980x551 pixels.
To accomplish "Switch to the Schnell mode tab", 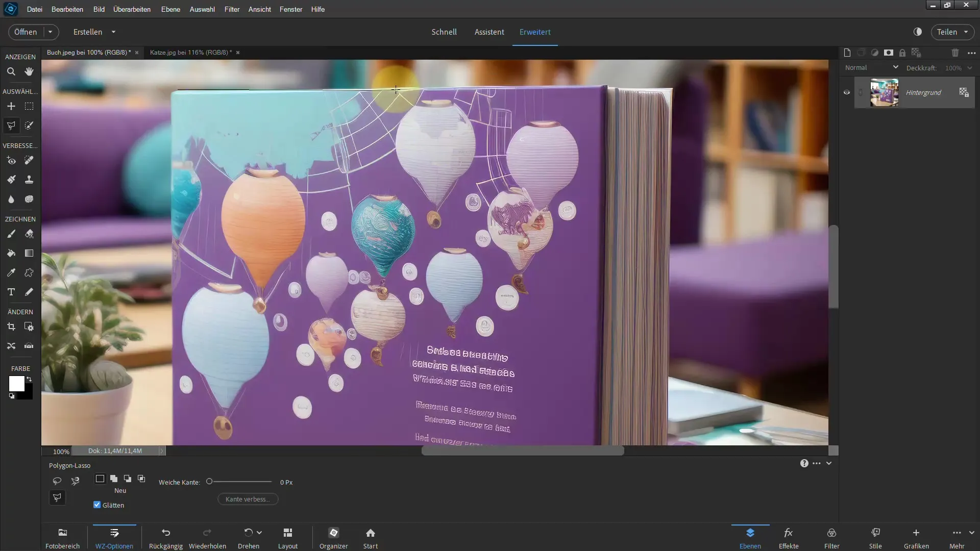I will click(x=444, y=32).
